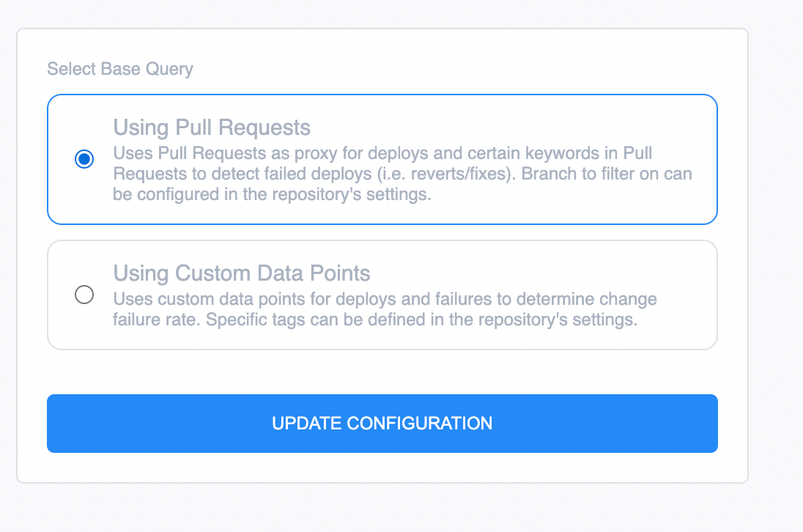Click text 'be configured in the repository's settings'
803x532 pixels.
tap(272, 195)
